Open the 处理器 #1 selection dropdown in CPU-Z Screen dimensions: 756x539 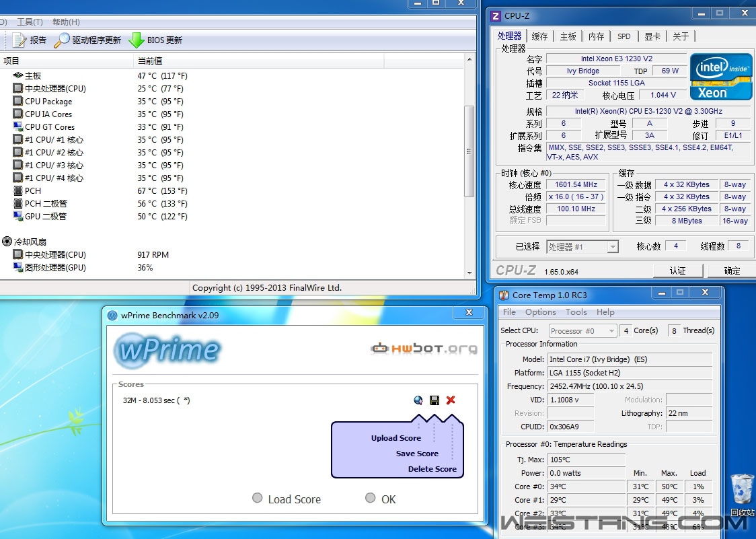click(x=582, y=247)
